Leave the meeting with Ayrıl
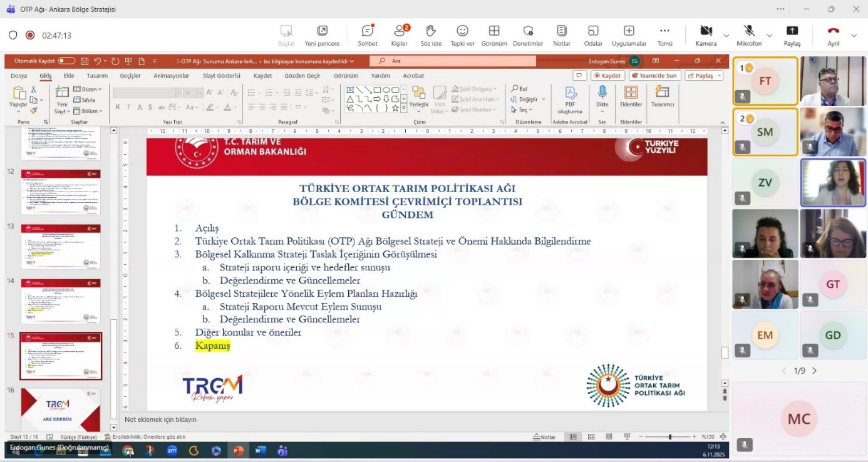Image resolution: width=868 pixels, height=462 pixels. (834, 31)
